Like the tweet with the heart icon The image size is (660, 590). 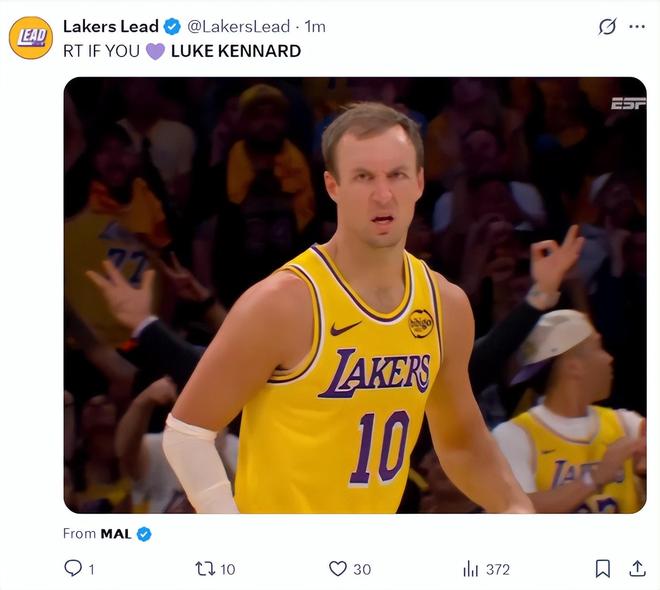click(338, 568)
